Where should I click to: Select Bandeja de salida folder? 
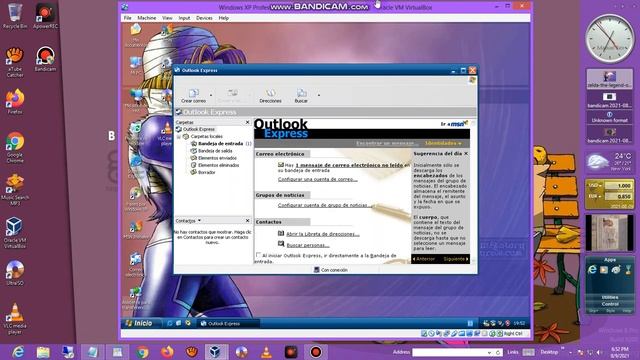point(215,151)
